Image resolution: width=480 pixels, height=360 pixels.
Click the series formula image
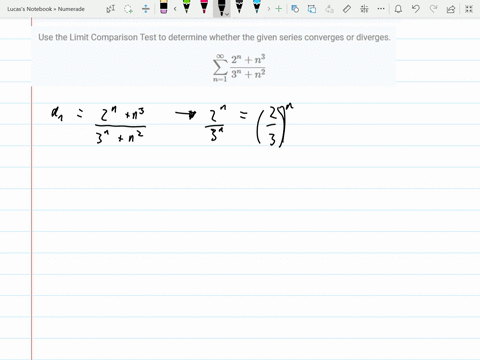click(239, 68)
